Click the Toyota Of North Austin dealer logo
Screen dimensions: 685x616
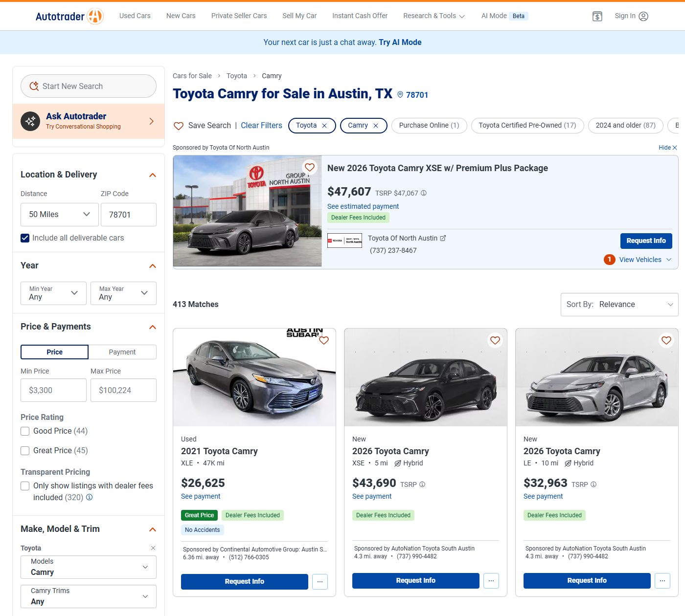345,241
